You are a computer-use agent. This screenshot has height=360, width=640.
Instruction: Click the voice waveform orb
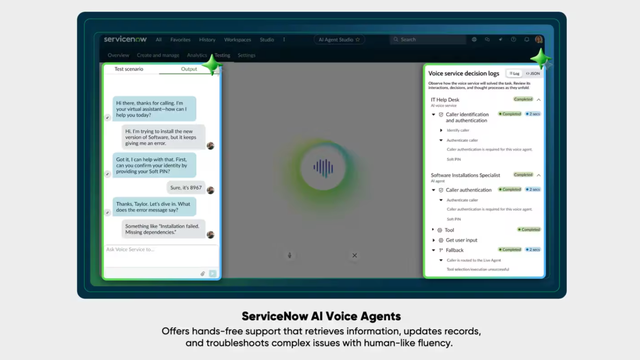coord(323,167)
